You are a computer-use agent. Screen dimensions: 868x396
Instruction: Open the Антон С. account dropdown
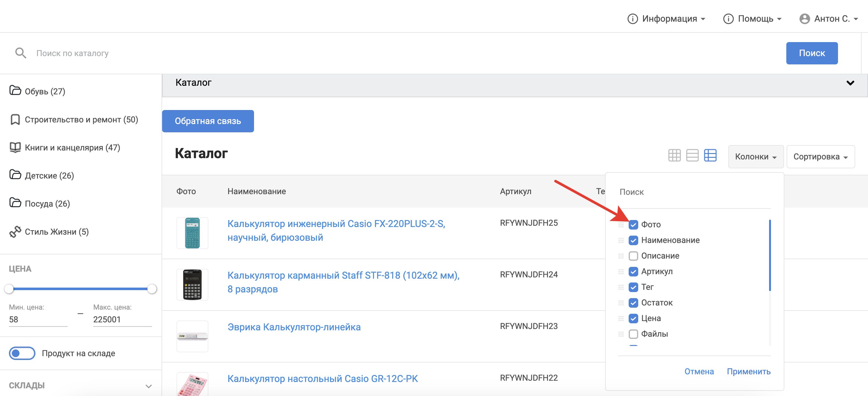coord(828,19)
